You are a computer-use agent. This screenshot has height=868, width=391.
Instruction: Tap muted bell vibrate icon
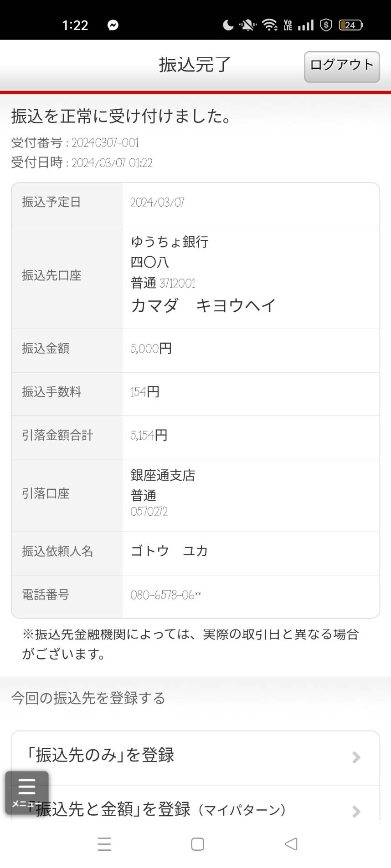point(247,25)
